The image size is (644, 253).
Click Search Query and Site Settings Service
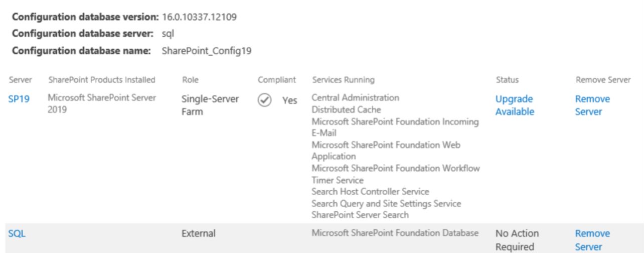pos(387,204)
